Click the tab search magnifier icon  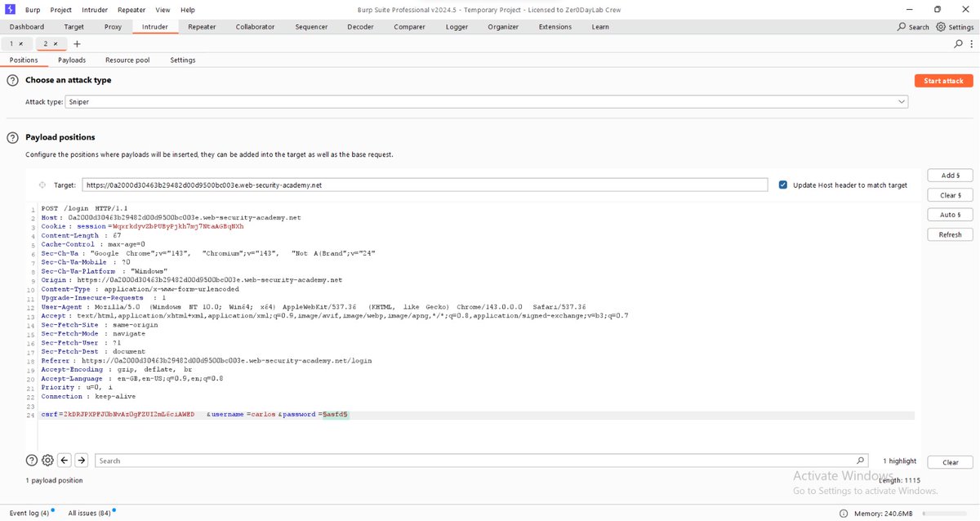click(x=959, y=43)
